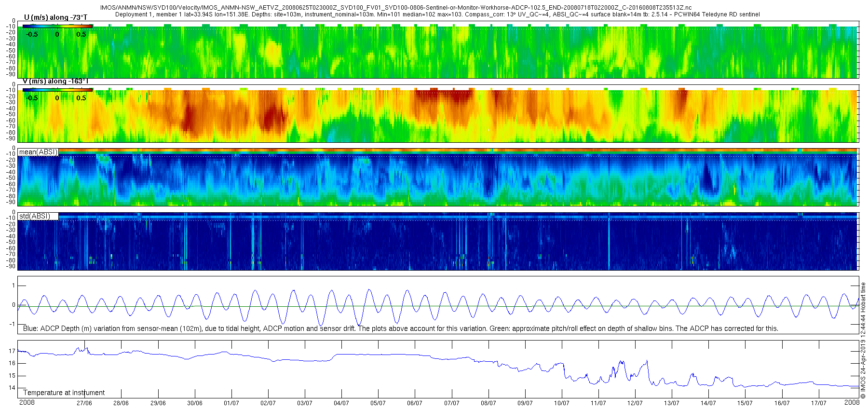
Task: Click the '14/07' date tick label
Action: coord(708,403)
